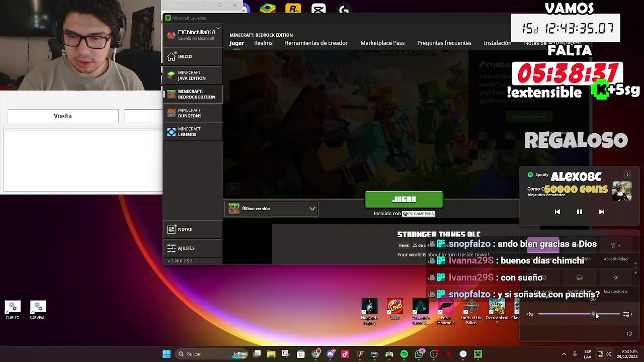
Task: Open Minecraft Dungeons in launcher sidebar
Action: [x=193, y=113]
